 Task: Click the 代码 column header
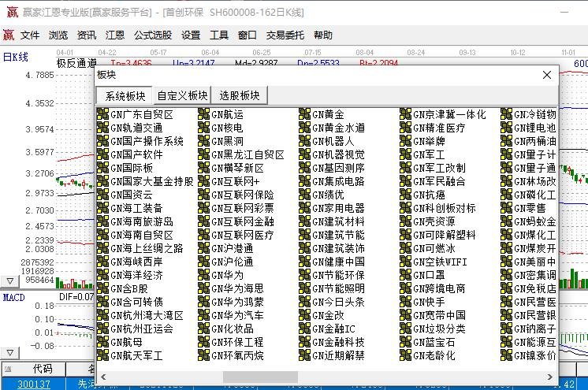coord(34,370)
